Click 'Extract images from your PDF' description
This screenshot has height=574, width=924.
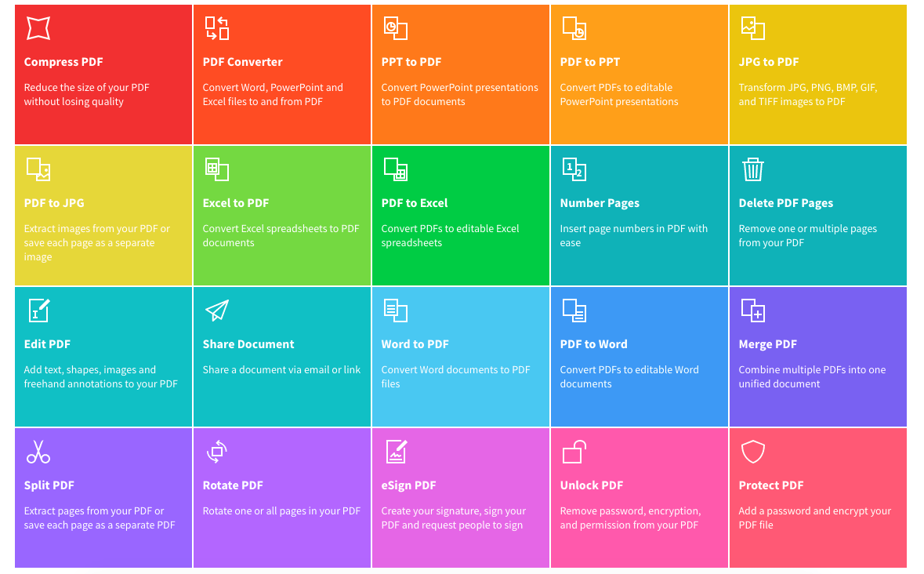click(x=96, y=243)
